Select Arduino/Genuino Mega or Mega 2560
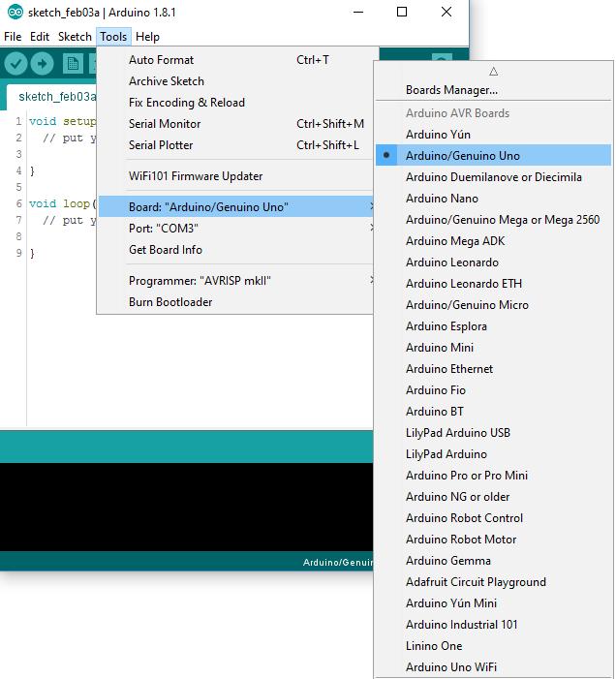 click(493, 220)
